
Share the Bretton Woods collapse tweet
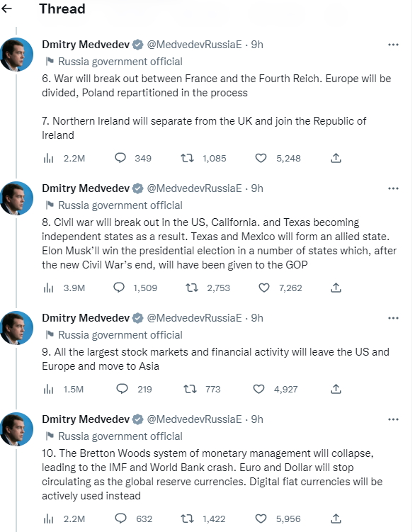pos(336,519)
